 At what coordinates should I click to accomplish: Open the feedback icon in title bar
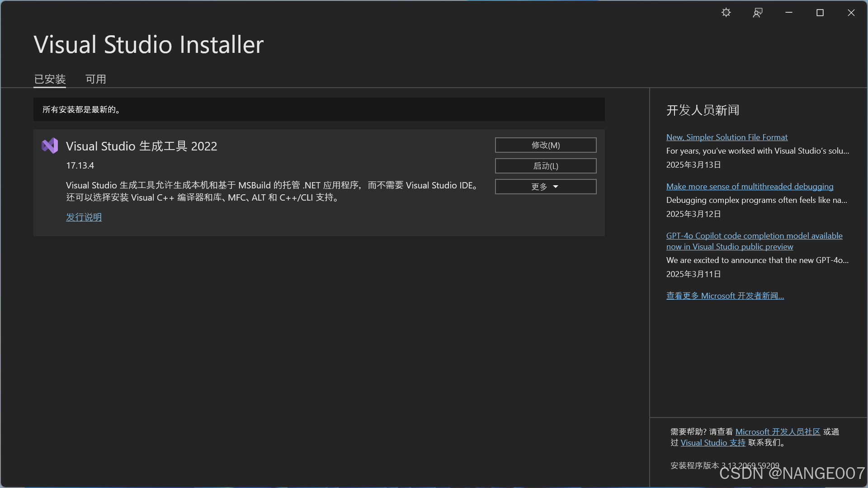pyautogui.click(x=758, y=13)
